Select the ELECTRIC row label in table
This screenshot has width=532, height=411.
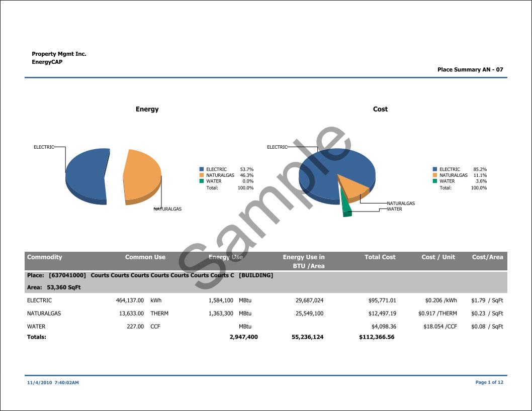pos(39,300)
